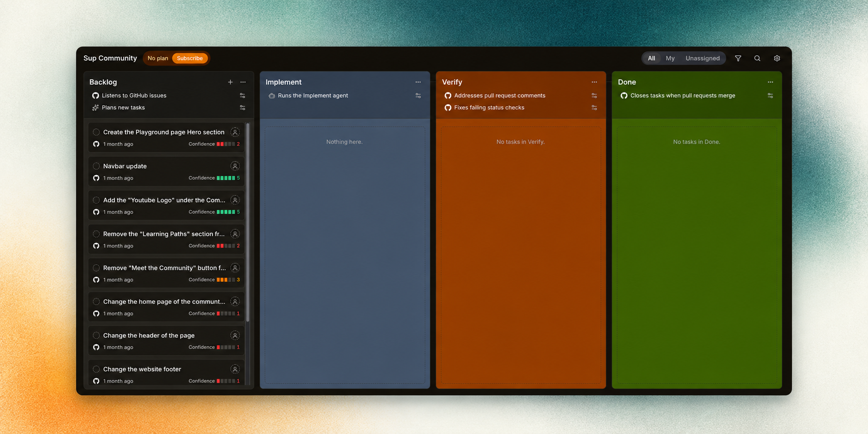This screenshot has width=868, height=434.
Task: Open 'Change the header of the page' title
Action: [x=149, y=336]
